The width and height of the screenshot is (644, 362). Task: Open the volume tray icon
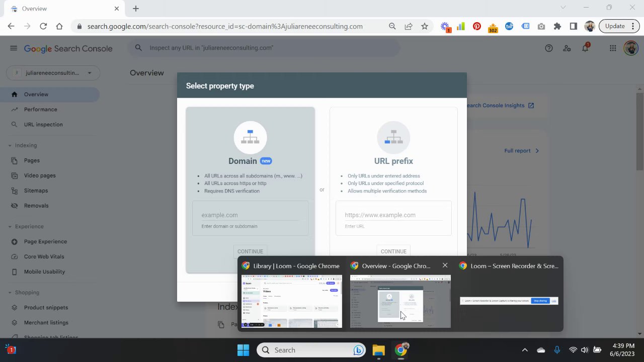pos(585,350)
